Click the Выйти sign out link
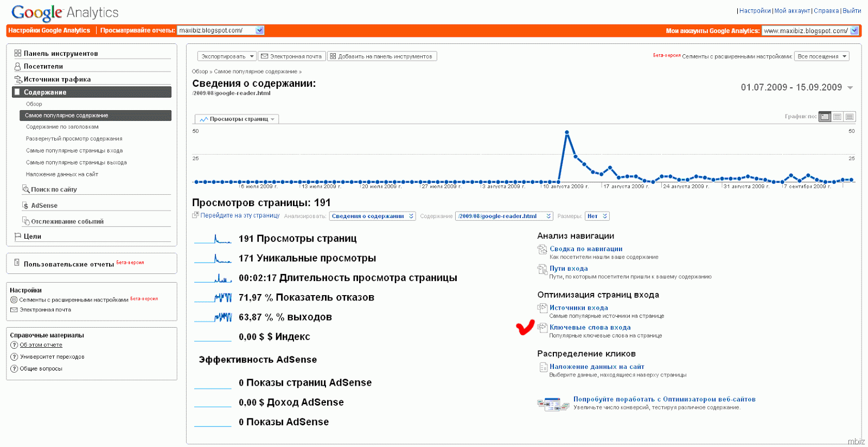This screenshot has width=868, height=447. click(852, 11)
